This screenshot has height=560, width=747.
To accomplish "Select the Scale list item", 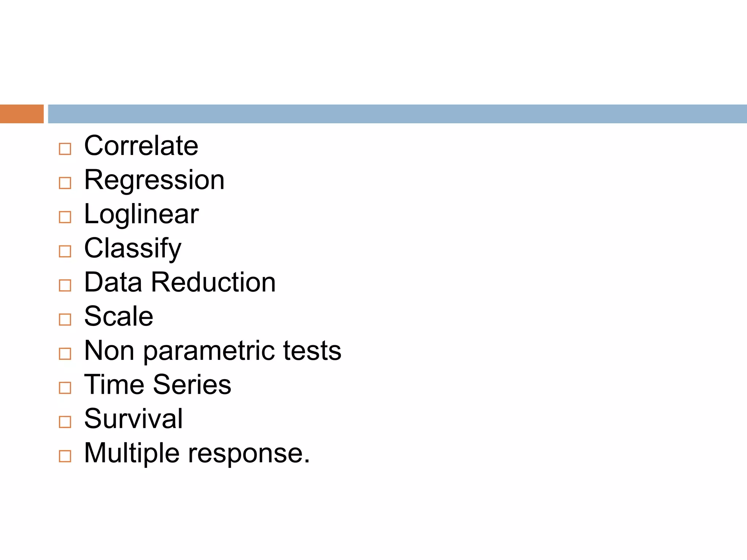I will click(x=119, y=316).
